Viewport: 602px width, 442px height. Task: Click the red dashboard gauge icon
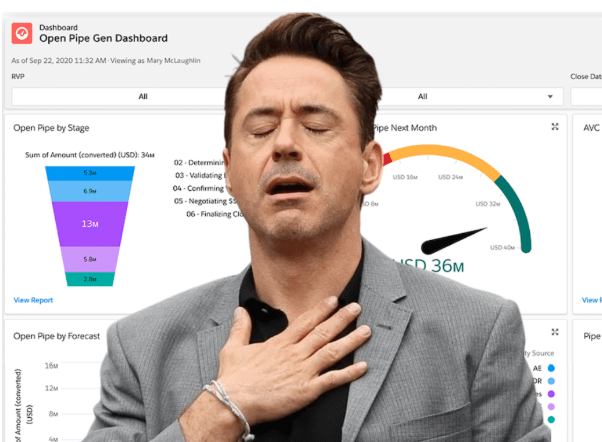pos(22,33)
